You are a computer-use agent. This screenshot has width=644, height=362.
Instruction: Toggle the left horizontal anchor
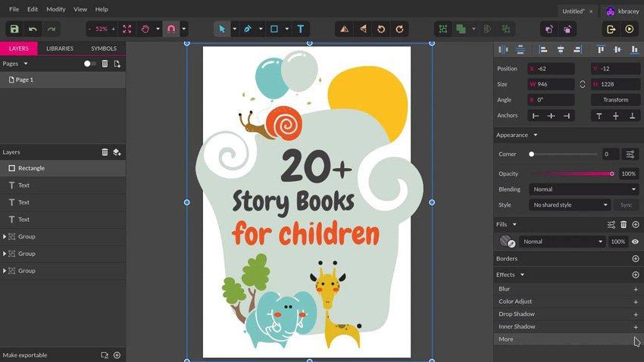coord(535,116)
